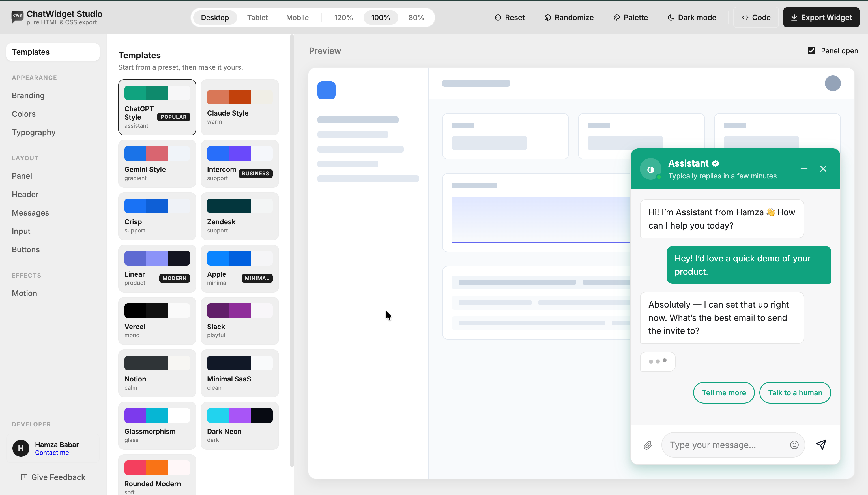Viewport: 868px width, 495px height.
Task: Toggle Dark mode
Action: (692, 17)
